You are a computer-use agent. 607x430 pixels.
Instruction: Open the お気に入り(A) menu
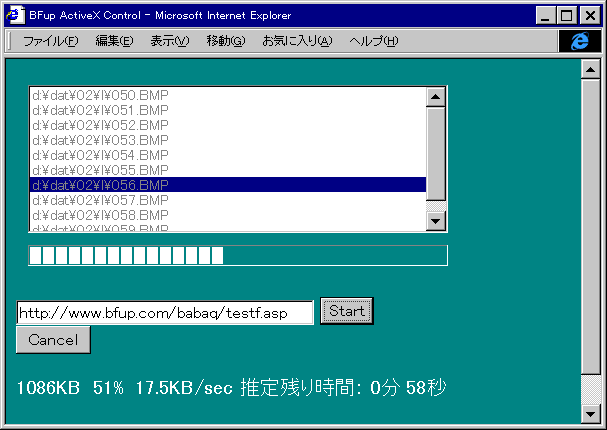[297, 41]
